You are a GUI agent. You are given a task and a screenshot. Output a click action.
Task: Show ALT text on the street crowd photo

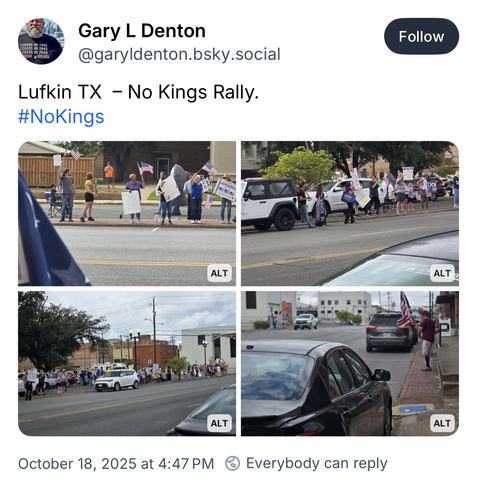click(219, 423)
